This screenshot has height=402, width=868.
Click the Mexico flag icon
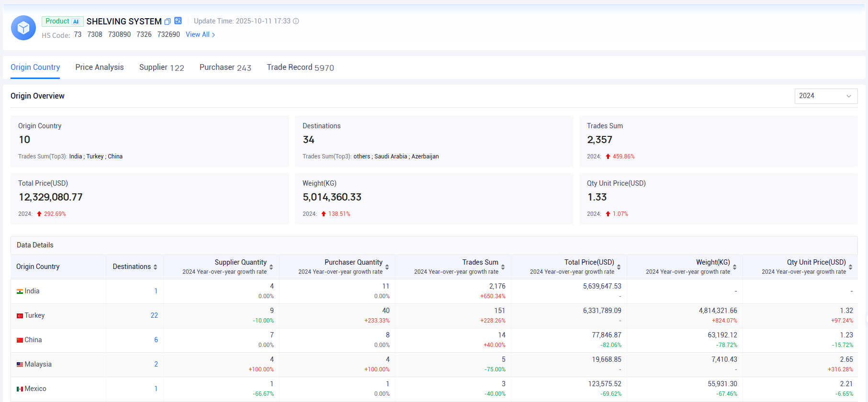[20, 389]
